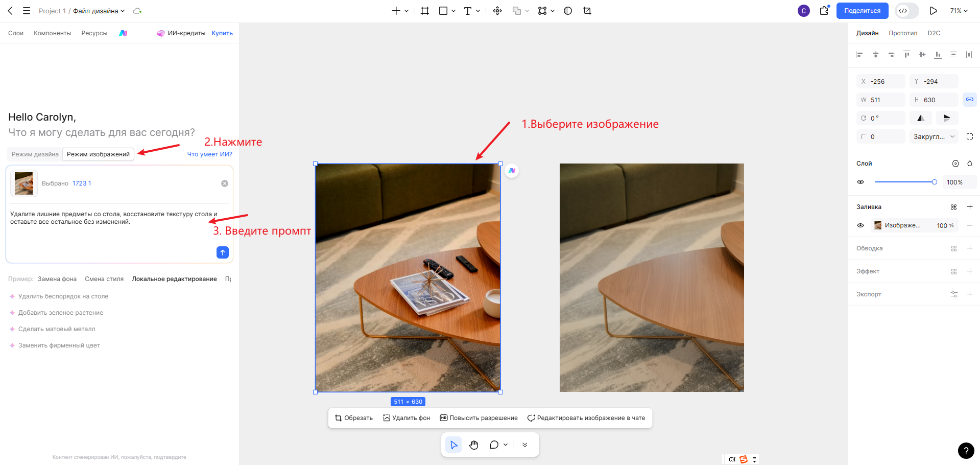
Task: Click the Поделиться button
Action: point(862,11)
